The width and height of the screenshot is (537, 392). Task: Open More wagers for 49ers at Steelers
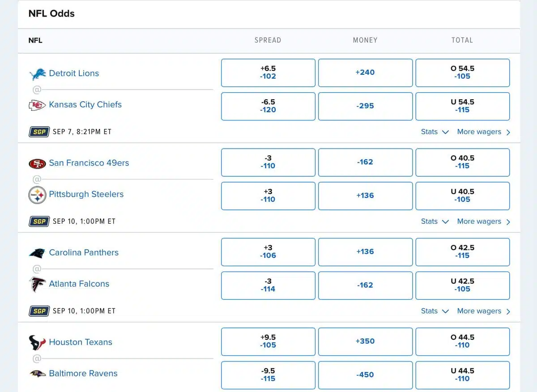(484, 222)
